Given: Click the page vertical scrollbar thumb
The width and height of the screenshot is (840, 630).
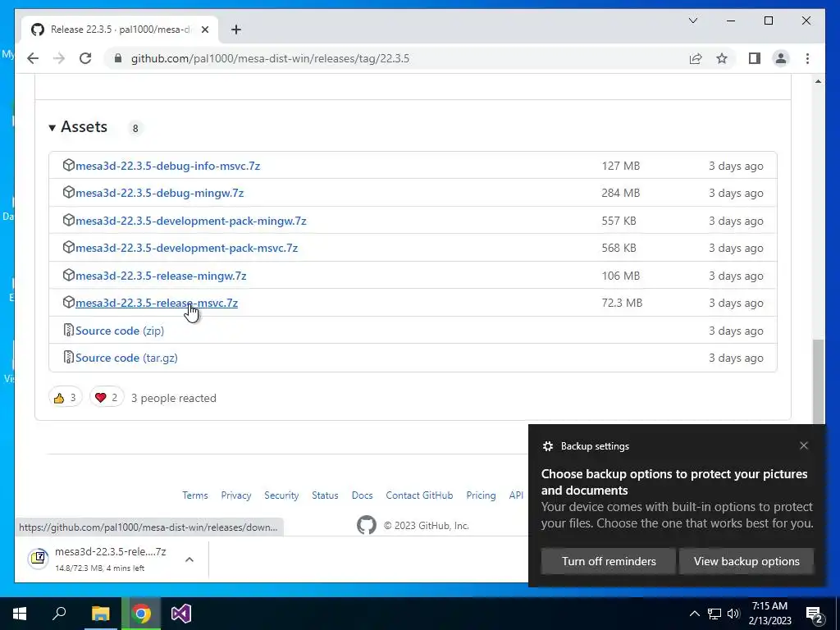Looking at the screenshot, I should tap(818, 381).
